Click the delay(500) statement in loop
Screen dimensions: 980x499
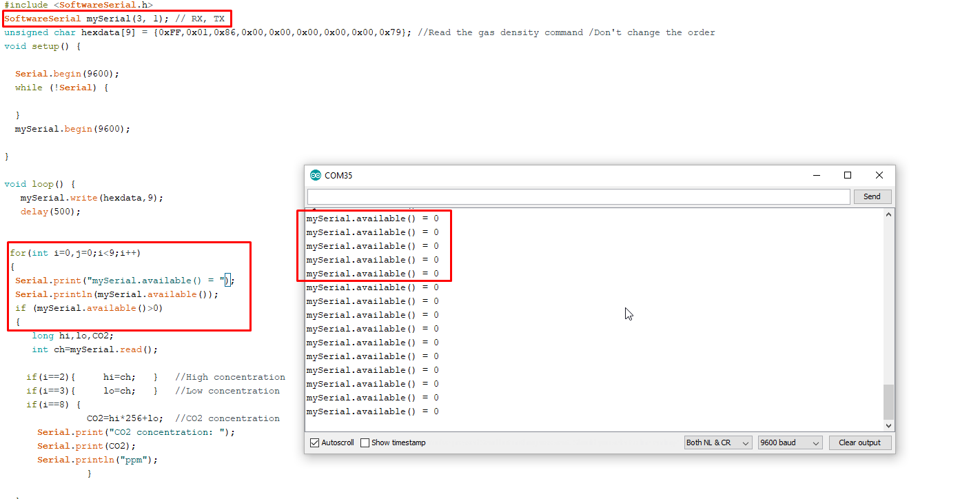(50, 212)
